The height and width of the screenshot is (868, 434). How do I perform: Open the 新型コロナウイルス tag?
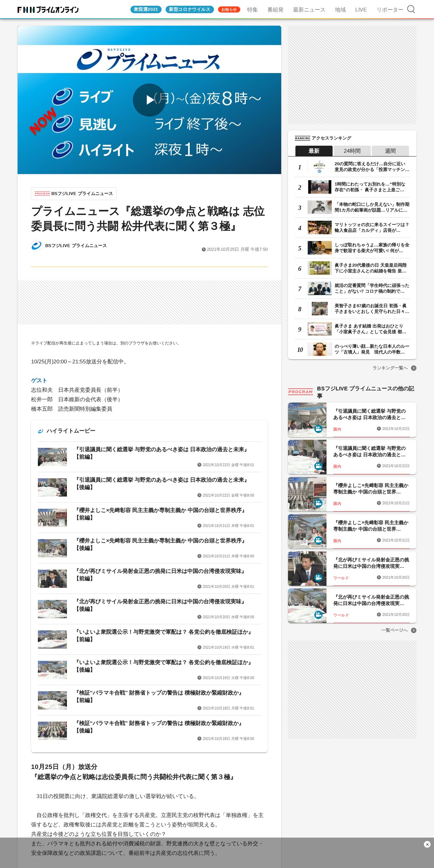click(189, 9)
